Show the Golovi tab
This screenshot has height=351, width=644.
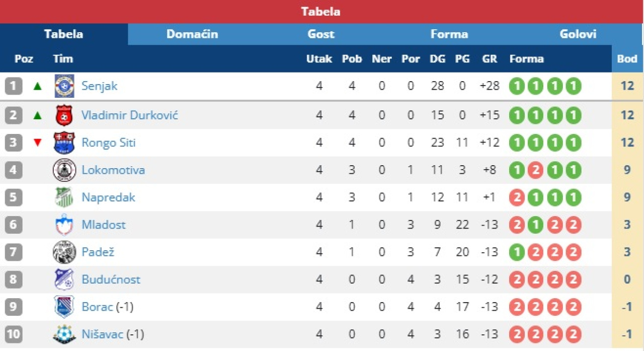[x=578, y=34]
